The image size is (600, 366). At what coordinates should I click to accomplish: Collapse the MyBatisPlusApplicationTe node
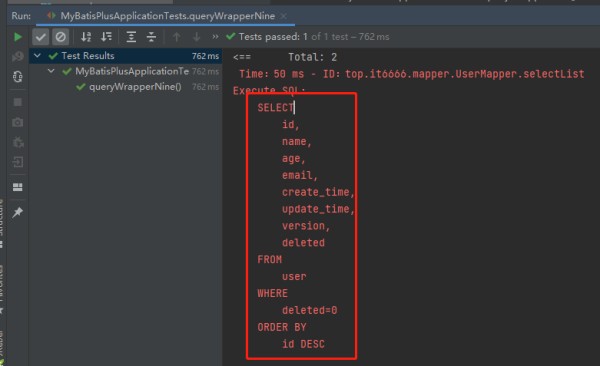(x=51, y=71)
